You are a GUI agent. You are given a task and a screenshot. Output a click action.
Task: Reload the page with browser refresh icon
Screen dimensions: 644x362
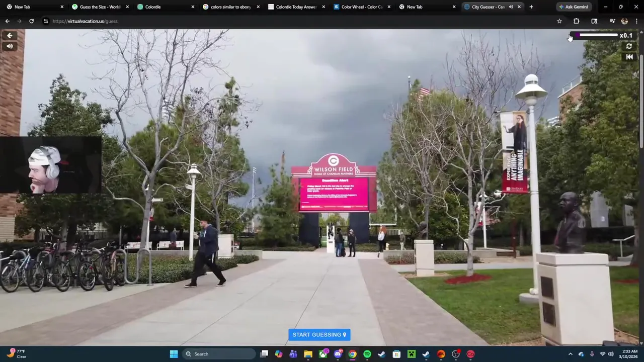click(x=31, y=21)
